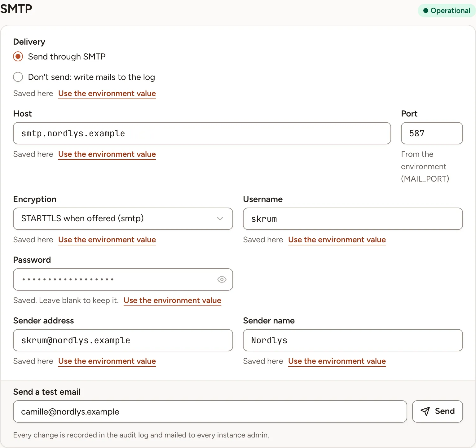Open the Encryption dropdown
476x448 pixels.
pyautogui.click(x=123, y=219)
